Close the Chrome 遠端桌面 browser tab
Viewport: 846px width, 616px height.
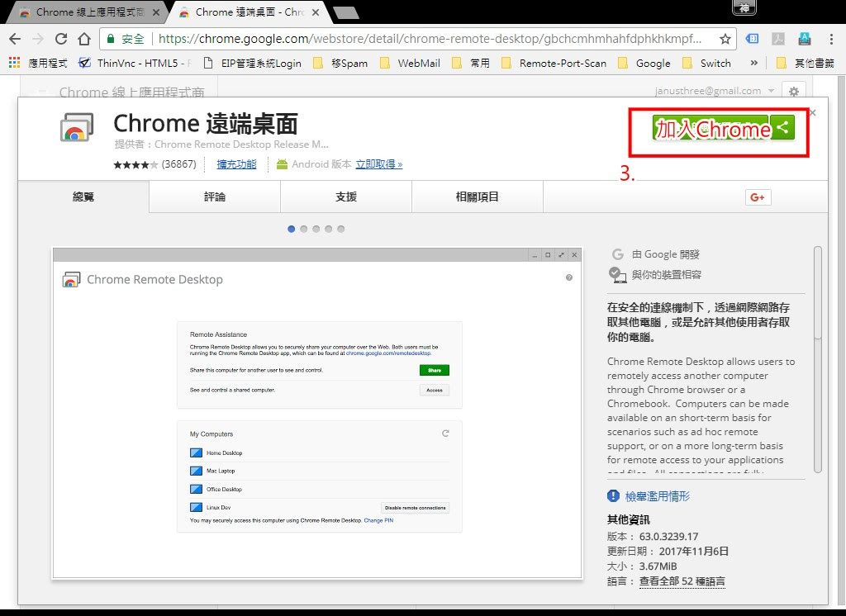[316, 12]
